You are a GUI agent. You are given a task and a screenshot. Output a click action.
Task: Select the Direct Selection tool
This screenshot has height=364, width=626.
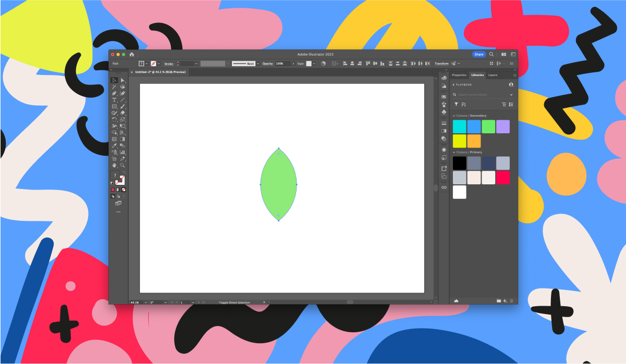[122, 81]
